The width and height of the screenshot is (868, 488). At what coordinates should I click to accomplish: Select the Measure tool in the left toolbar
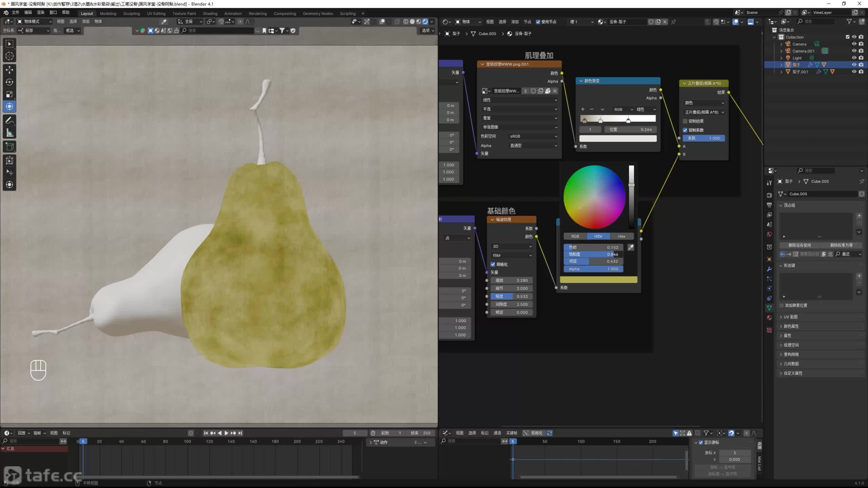tap(9, 133)
